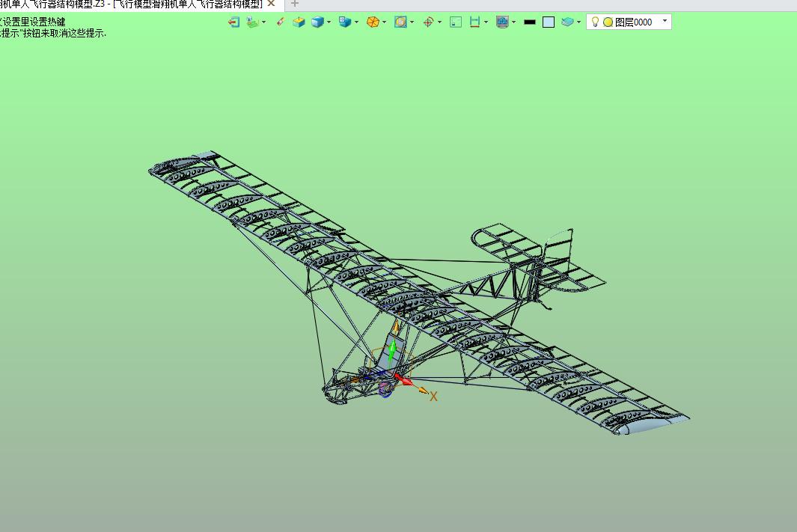Click the sketch plane tool icon
The height and width of the screenshot is (532, 797).
(x=253, y=22)
